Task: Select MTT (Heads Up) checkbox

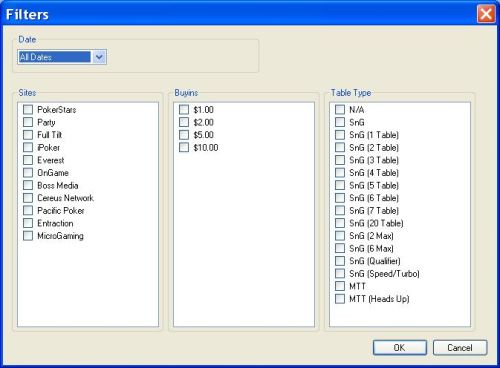Action: tap(340, 299)
